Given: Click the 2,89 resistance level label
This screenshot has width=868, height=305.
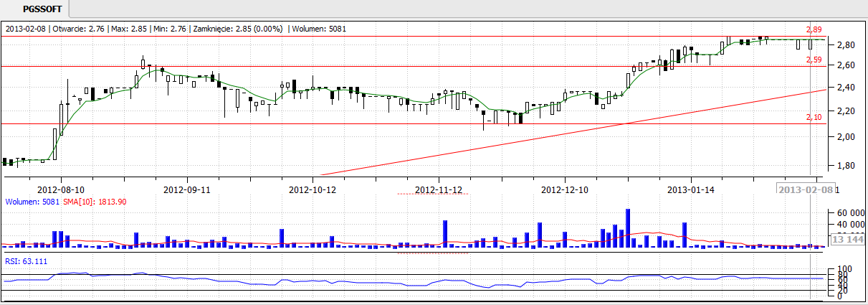Looking at the screenshot, I should (x=814, y=30).
